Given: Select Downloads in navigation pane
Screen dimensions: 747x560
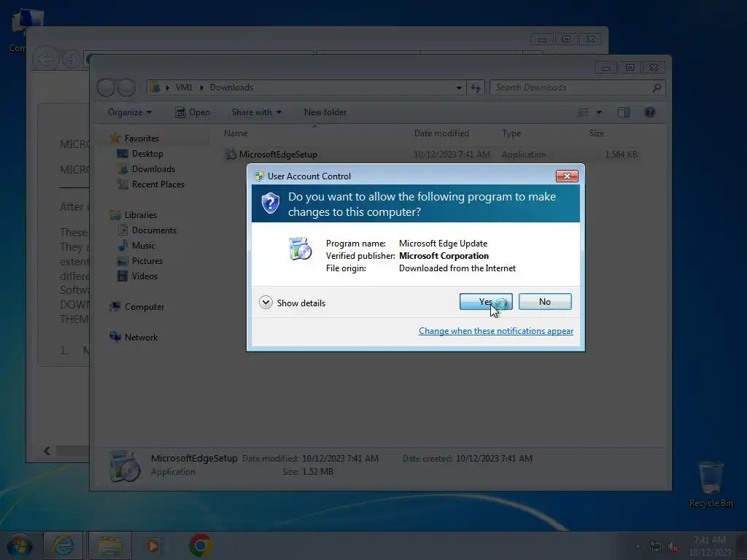Looking at the screenshot, I should click(x=153, y=169).
